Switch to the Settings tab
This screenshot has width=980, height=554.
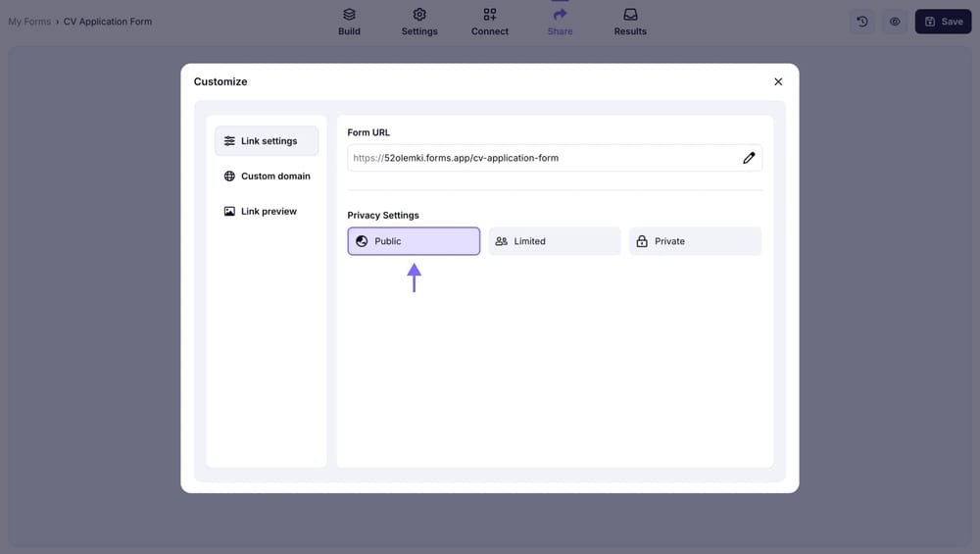[419, 22]
